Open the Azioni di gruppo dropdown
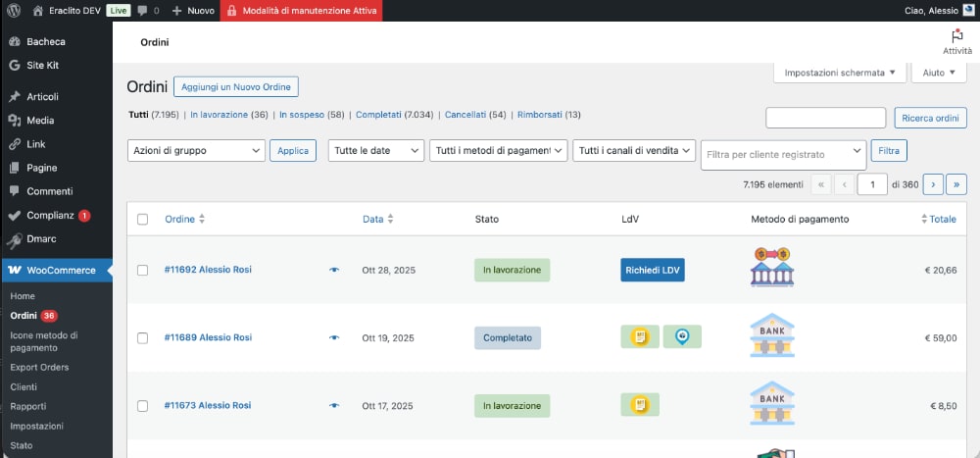Screen dimensions: 980x458 (x=196, y=151)
